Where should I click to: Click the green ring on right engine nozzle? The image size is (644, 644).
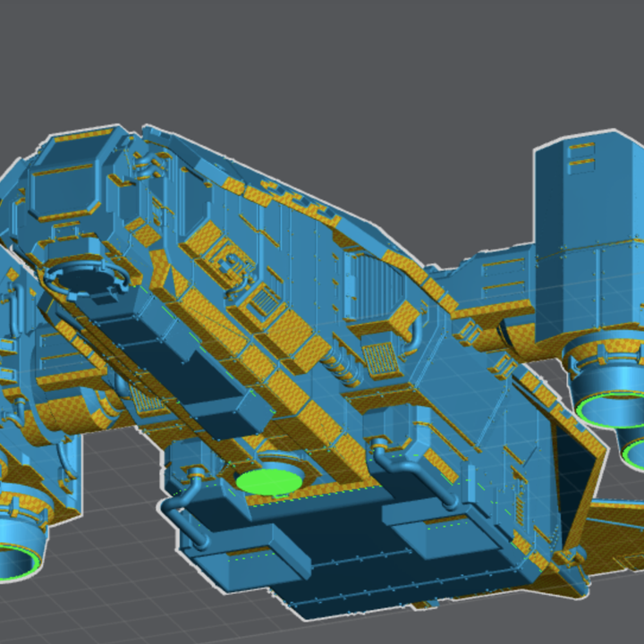612,410
